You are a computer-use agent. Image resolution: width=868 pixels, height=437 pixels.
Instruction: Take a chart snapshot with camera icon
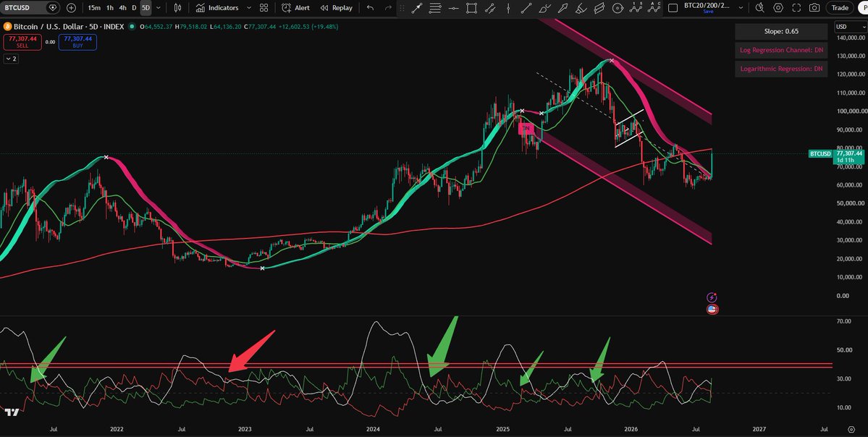[814, 8]
